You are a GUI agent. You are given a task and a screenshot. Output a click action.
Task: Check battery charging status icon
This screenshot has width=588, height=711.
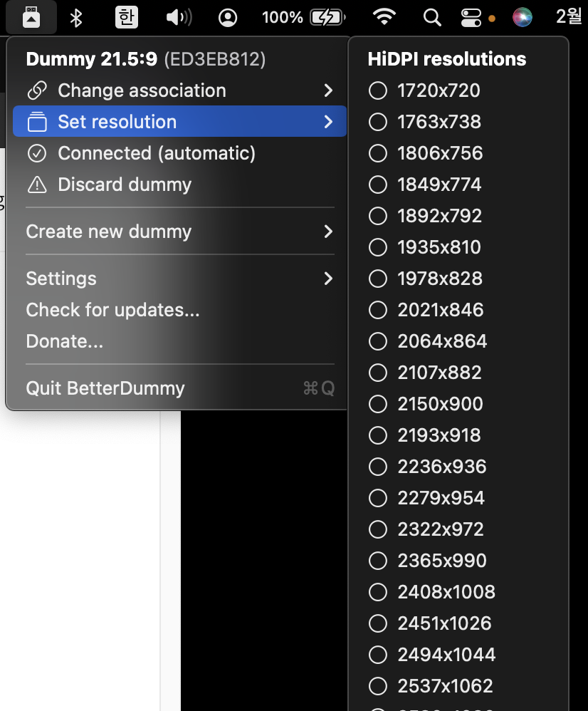327,18
